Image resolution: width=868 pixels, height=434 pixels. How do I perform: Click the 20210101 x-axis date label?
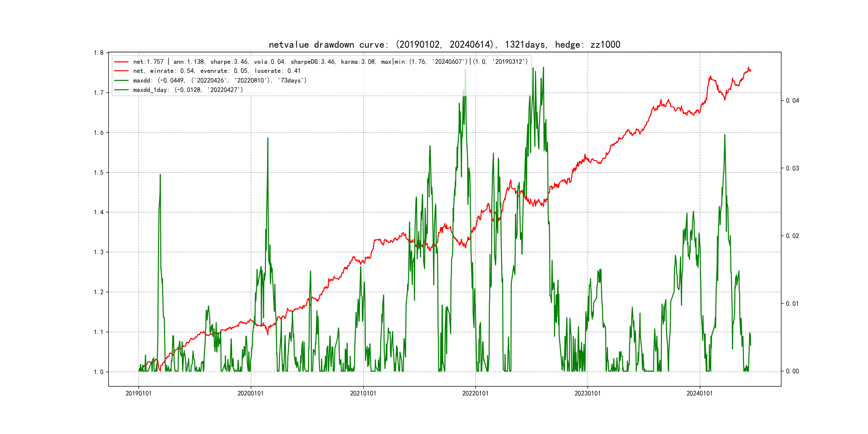coord(363,393)
